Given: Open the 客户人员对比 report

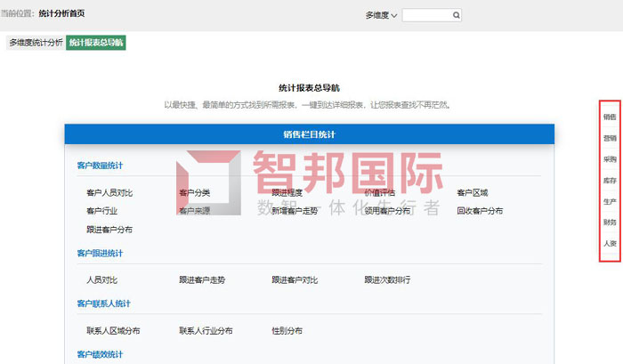Looking at the screenshot, I should (109, 192).
